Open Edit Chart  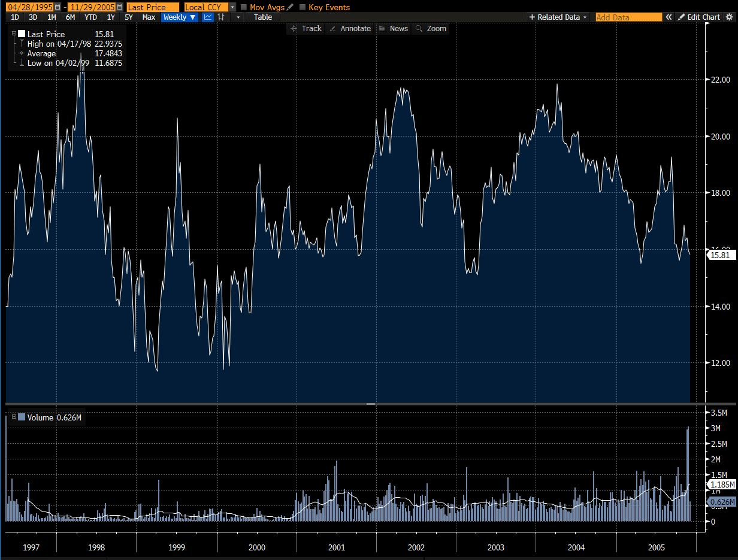tap(699, 17)
